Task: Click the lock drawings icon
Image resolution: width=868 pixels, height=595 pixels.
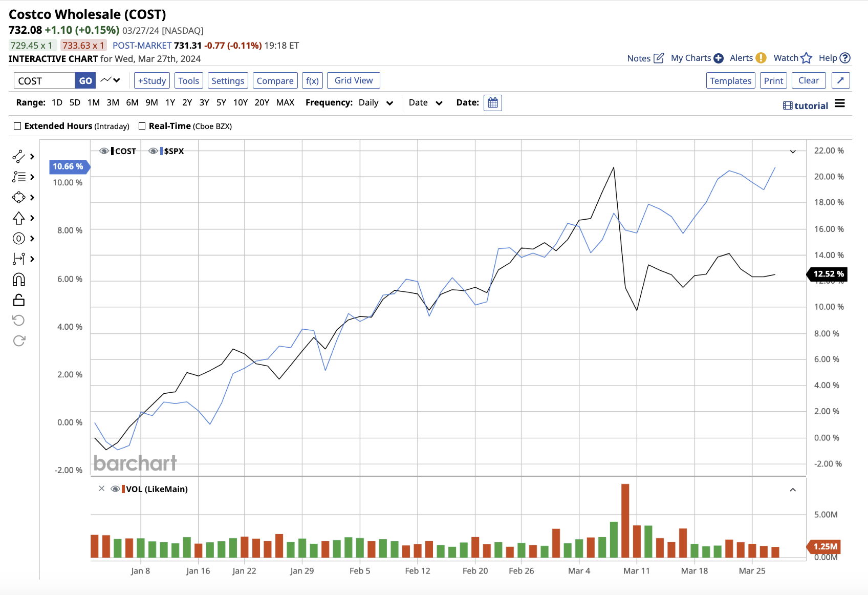Action: click(19, 300)
